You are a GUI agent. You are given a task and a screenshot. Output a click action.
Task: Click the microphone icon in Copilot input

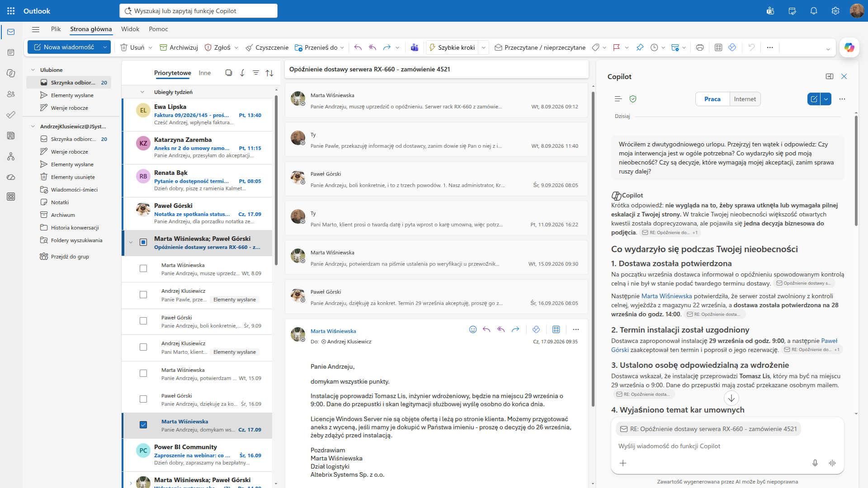coord(815,463)
